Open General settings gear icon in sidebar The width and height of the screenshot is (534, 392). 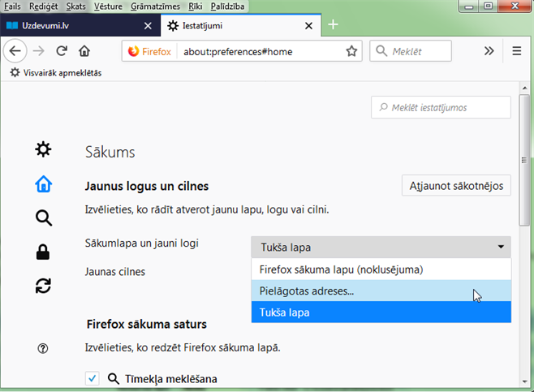(x=43, y=149)
